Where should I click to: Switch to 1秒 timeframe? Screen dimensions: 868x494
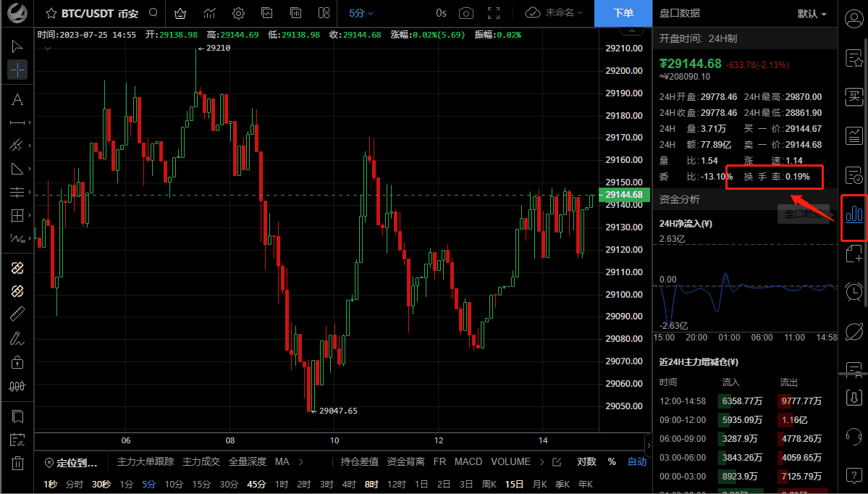51,485
